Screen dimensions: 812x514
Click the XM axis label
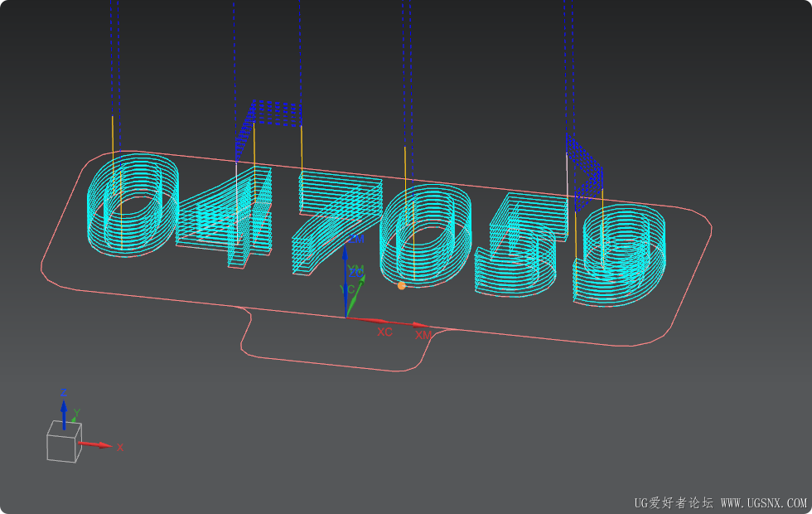[423, 335]
